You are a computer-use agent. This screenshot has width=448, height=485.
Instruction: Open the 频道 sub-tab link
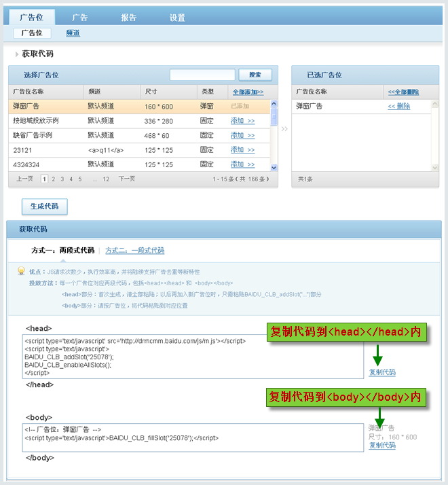73,33
